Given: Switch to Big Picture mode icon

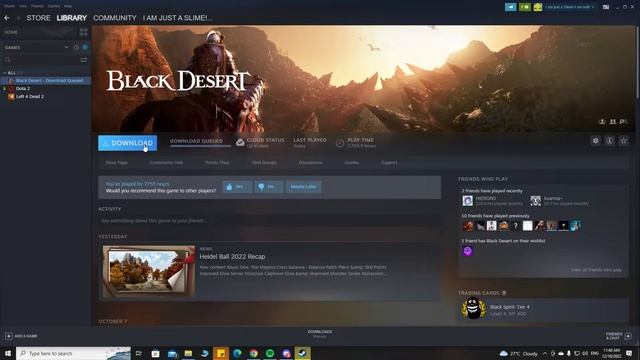Looking at the screenshot, I should (x=606, y=7).
